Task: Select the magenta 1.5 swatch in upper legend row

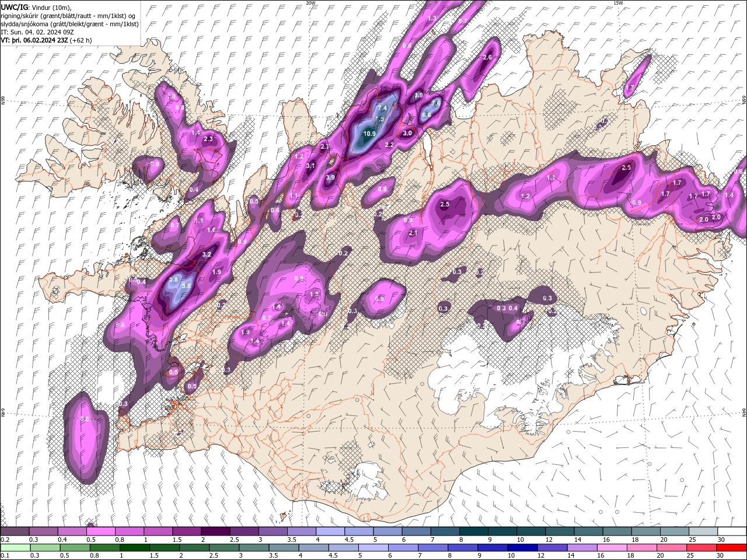Action: [186, 531]
